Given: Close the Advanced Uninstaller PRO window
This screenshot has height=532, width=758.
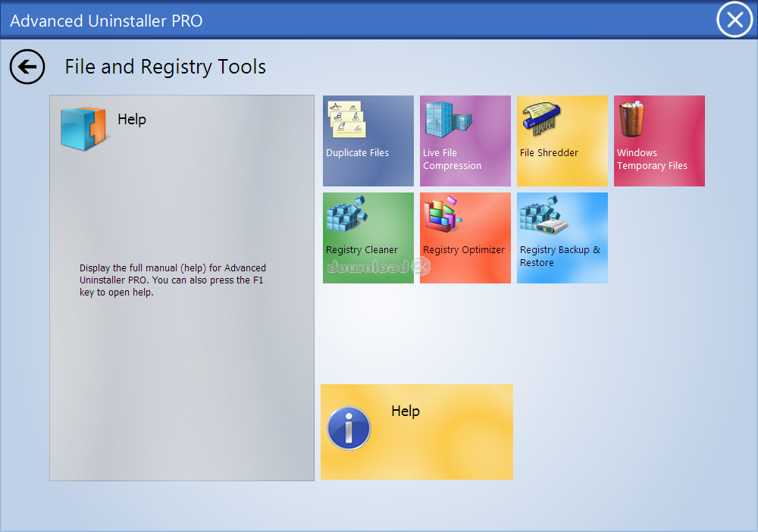Looking at the screenshot, I should 735,20.
